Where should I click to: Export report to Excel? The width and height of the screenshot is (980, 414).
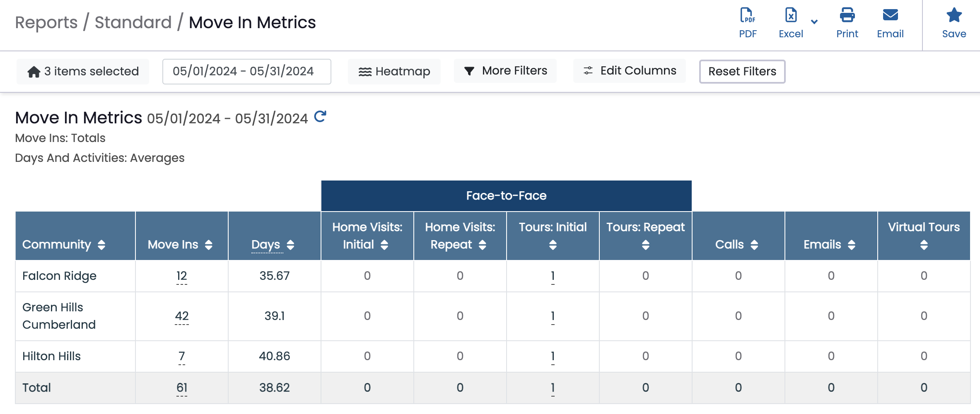tap(791, 23)
